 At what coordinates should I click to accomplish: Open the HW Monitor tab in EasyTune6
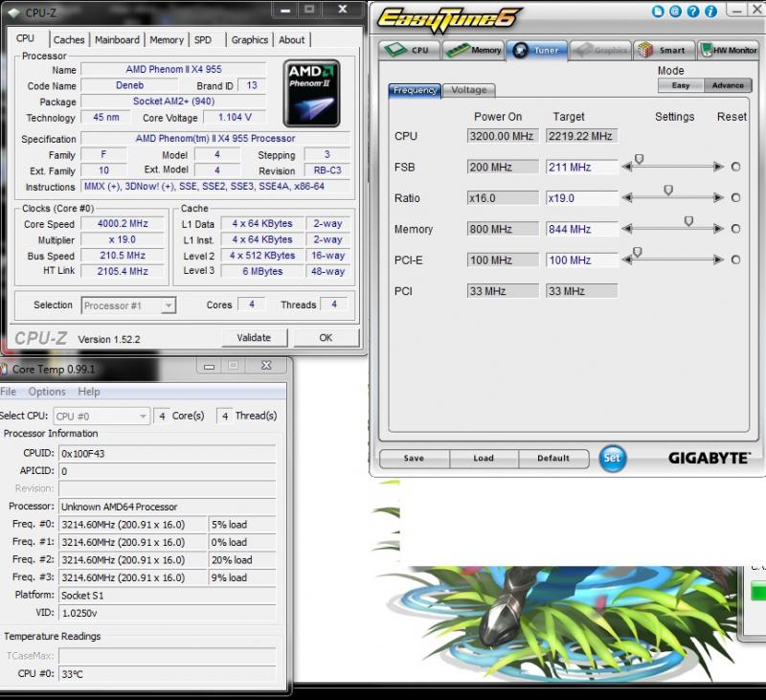[729, 50]
